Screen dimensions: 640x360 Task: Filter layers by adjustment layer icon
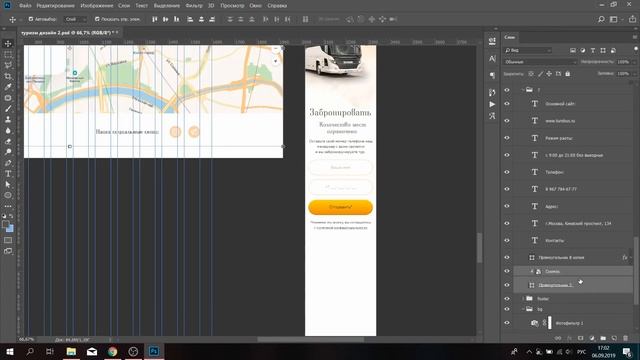(x=582, y=50)
